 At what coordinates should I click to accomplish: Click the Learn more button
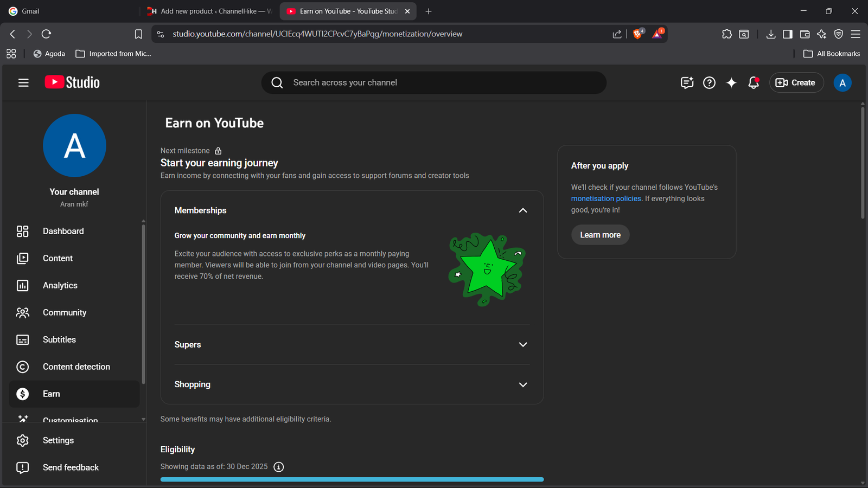pyautogui.click(x=600, y=235)
